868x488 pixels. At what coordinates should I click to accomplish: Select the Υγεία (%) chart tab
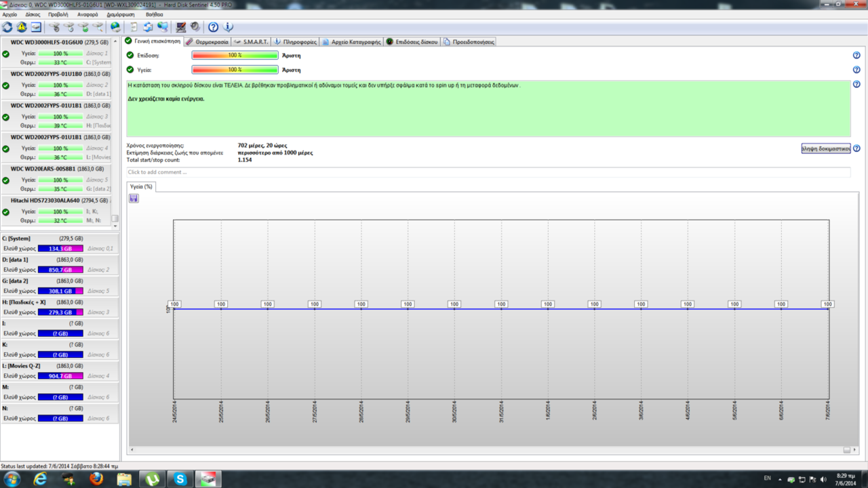tap(141, 186)
